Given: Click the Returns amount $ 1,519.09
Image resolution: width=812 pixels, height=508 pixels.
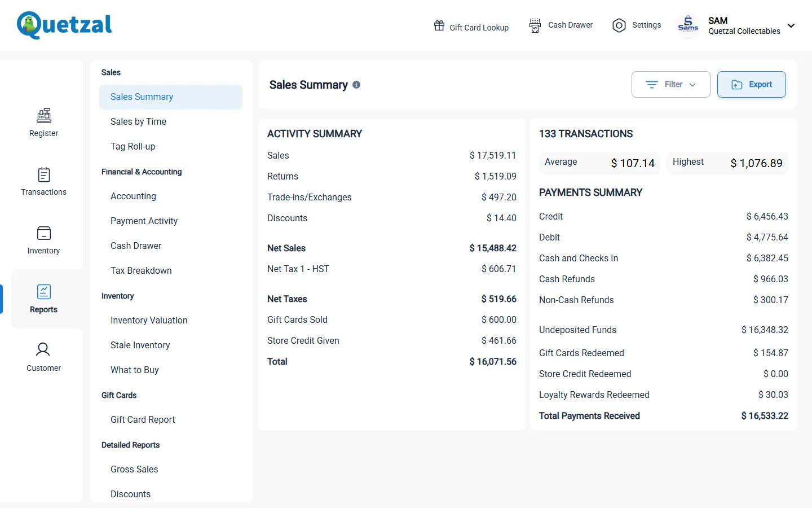Looking at the screenshot, I should [x=495, y=177].
